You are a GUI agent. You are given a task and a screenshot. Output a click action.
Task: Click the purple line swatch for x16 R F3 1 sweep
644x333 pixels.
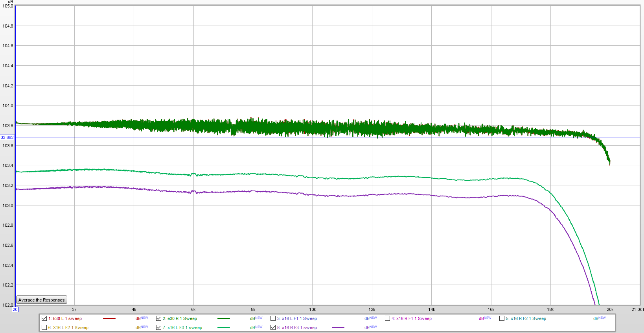pyautogui.click(x=338, y=327)
